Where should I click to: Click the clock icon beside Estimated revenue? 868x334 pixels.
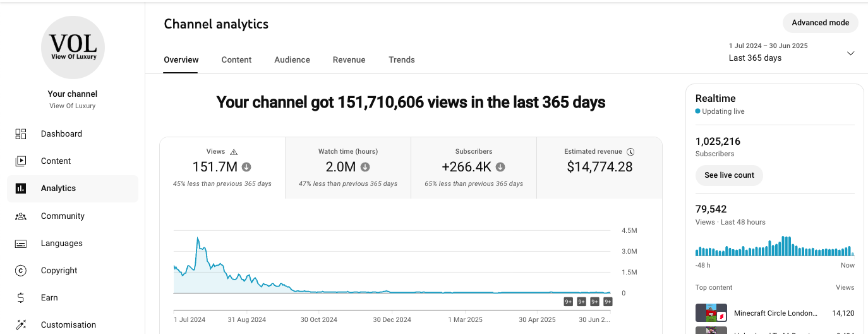[x=630, y=152]
